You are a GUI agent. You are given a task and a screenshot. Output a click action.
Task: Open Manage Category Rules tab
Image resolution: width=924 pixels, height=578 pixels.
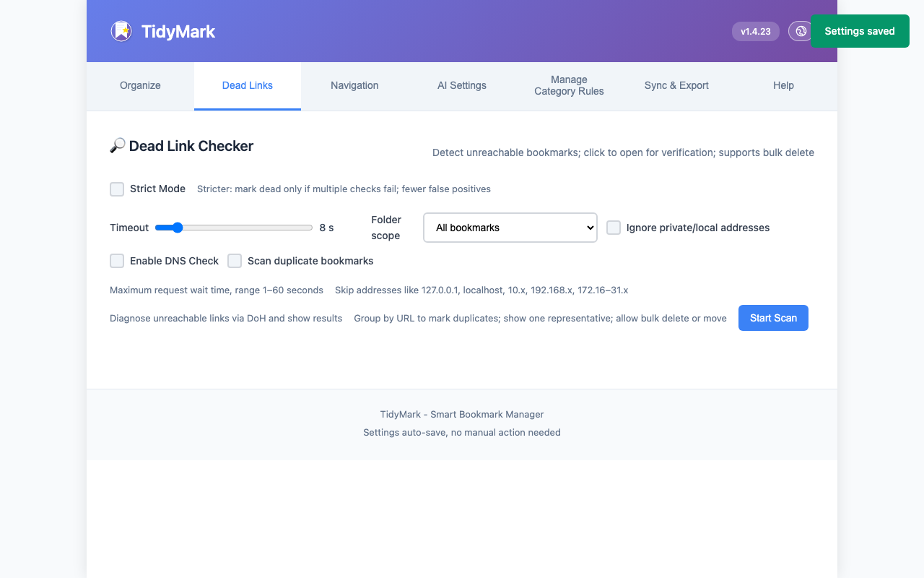tap(569, 85)
